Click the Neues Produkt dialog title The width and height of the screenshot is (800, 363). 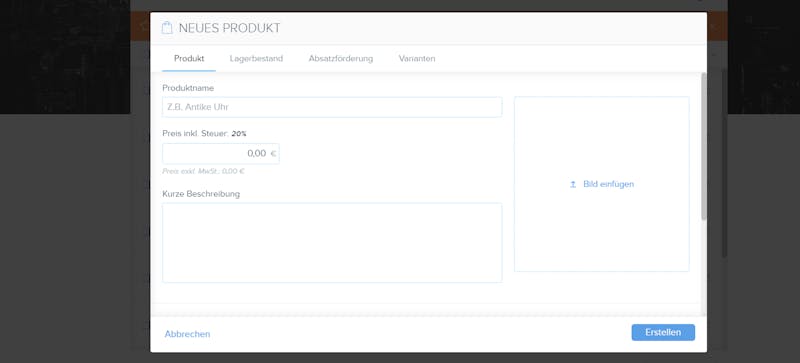tap(230, 28)
